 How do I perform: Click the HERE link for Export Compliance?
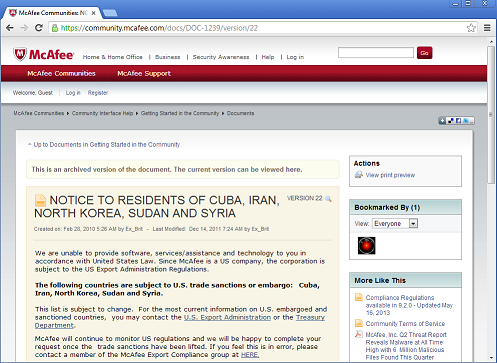pyautogui.click(x=250, y=355)
